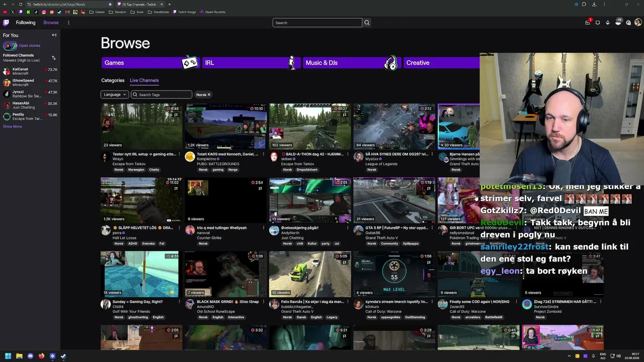This screenshot has height=362, width=644.
Task: Click the Twitch logo home icon
Action: coord(6,23)
